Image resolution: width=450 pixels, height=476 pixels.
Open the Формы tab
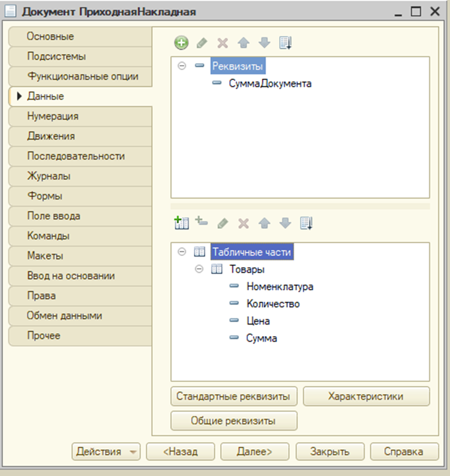pos(81,196)
